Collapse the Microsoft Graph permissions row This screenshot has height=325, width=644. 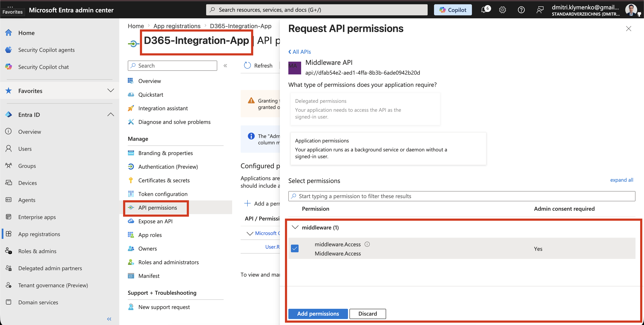point(250,233)
